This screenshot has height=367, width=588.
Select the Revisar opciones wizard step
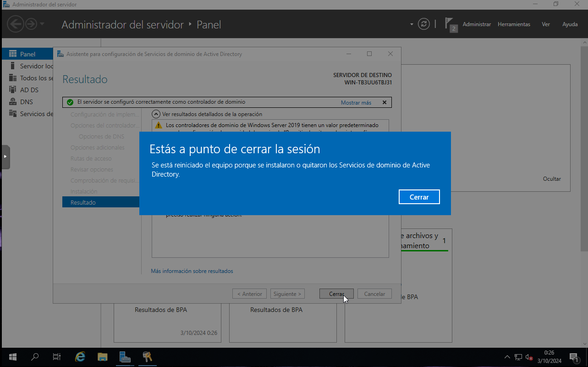click(x=92, y=169)
